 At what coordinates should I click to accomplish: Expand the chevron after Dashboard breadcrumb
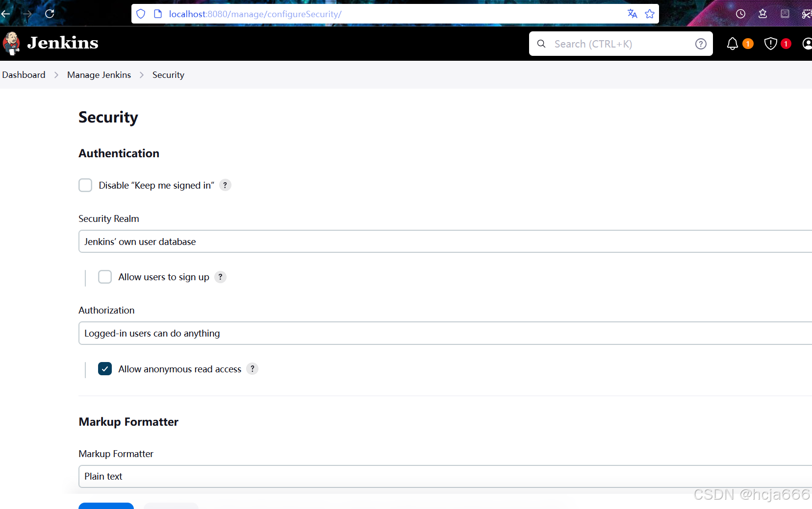pos(56,75)
